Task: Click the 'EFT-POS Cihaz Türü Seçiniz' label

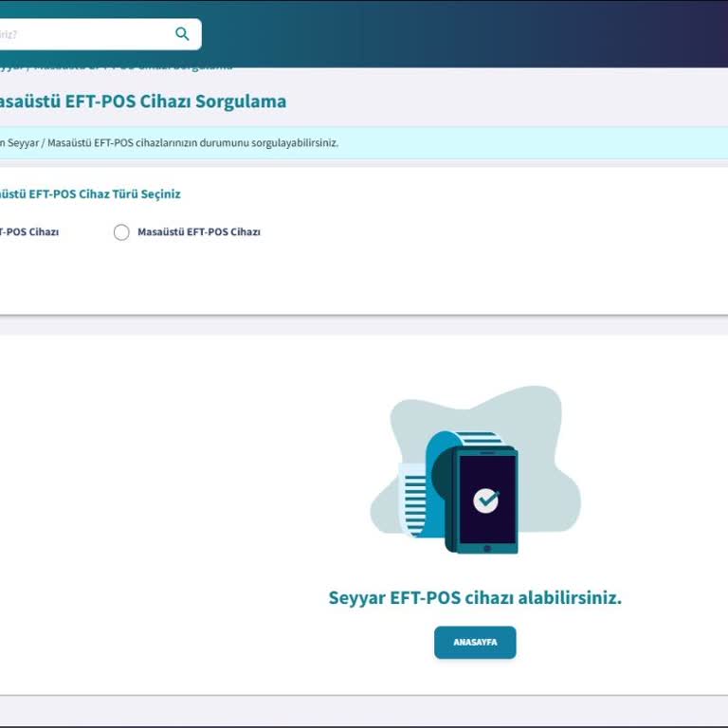Action: (x=90, y=194)
